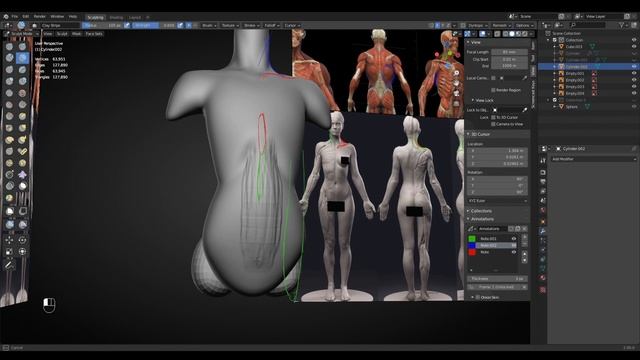The width and height of the screenshot is (640, 360).
Task: Enable Lock To 3D Cursor checkbox
Action: [493, 117]
